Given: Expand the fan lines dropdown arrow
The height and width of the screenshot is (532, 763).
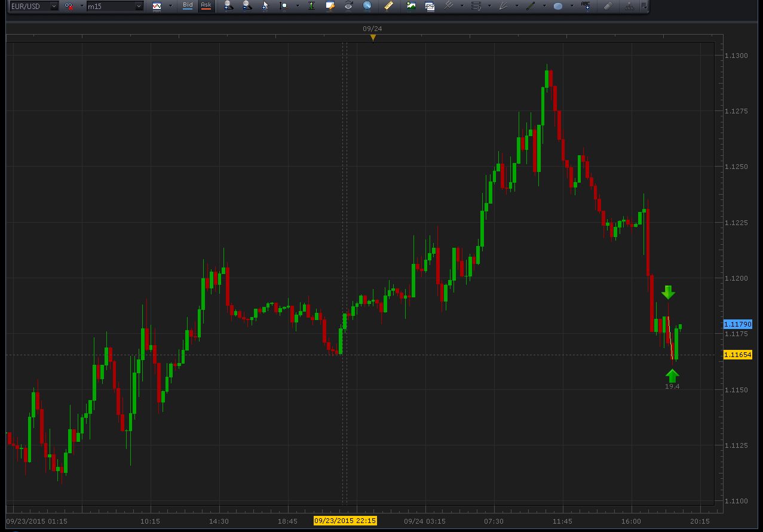Looking at the screenshot, I should point(517,6).
